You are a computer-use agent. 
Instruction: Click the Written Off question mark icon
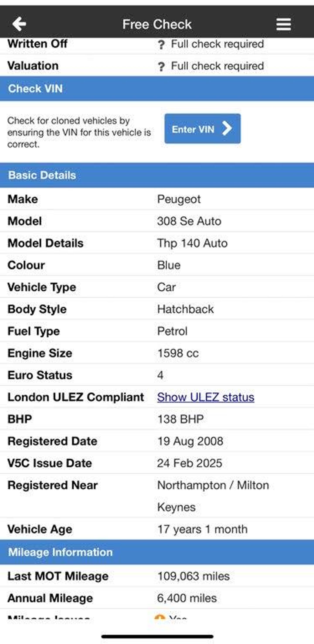click(161, 45)
